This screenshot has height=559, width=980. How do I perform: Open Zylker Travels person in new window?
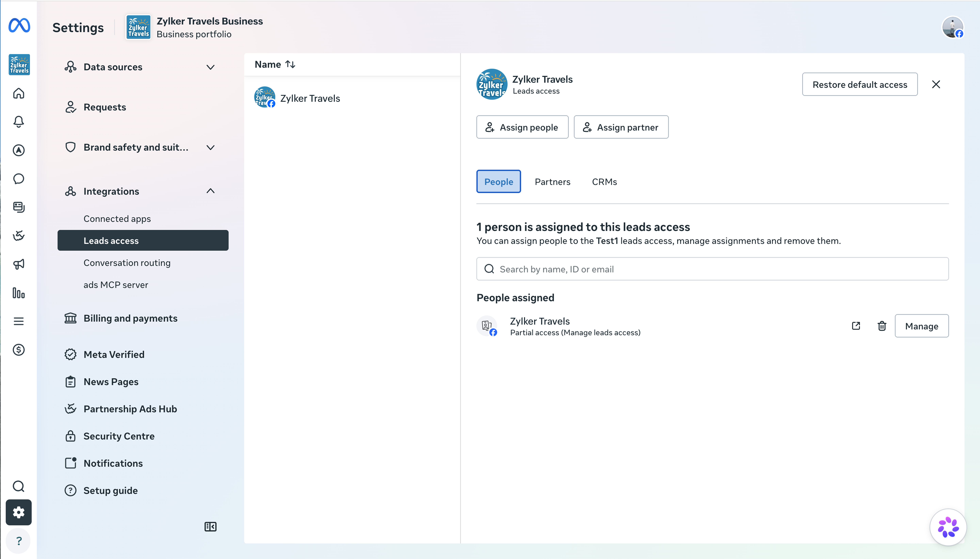tap(856, 326)
